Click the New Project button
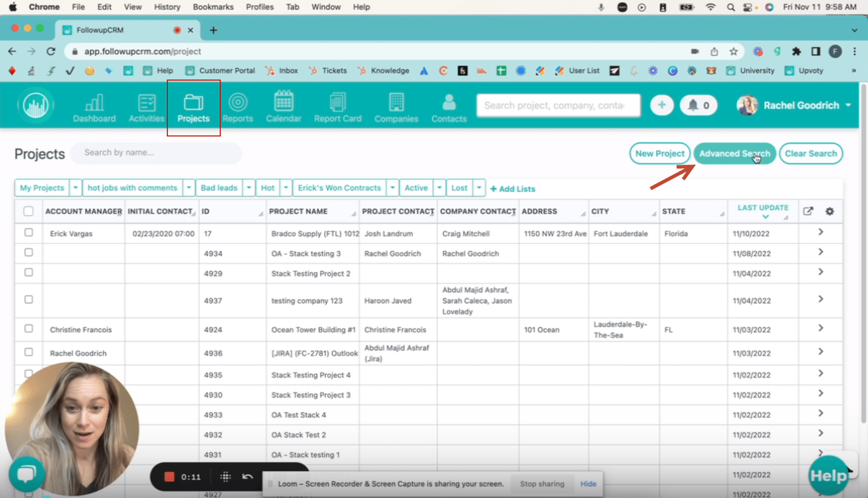The image size is (868, 498). tap(660, 153)
